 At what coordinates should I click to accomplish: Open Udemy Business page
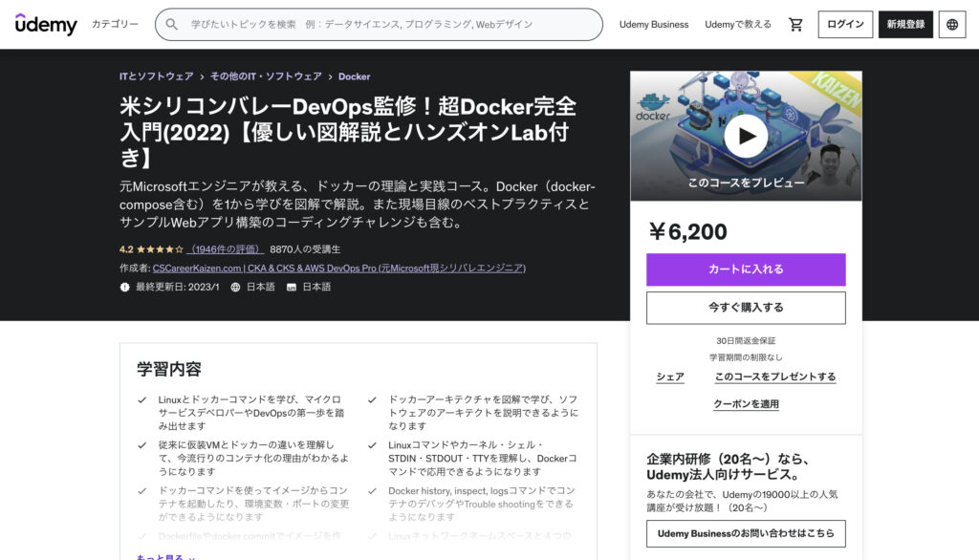coord(654,24)
